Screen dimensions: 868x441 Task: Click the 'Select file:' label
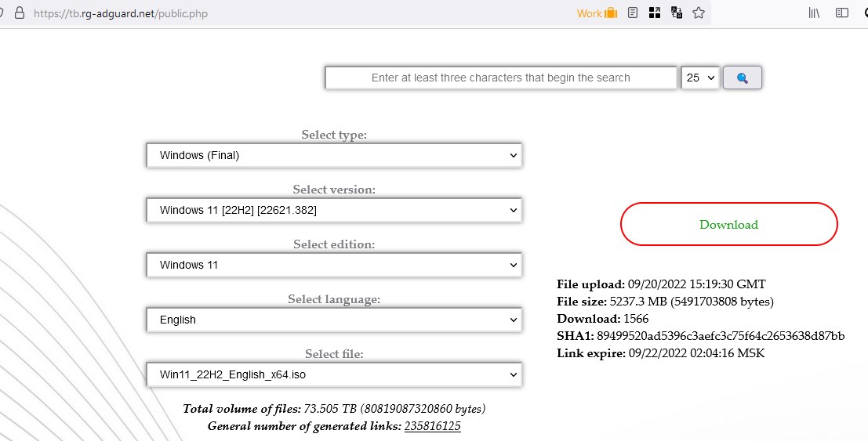[x=334, y=353]
